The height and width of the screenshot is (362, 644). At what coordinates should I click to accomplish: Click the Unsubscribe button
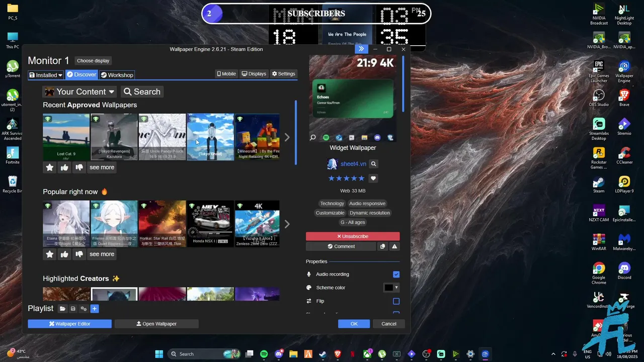pos(353,236)
